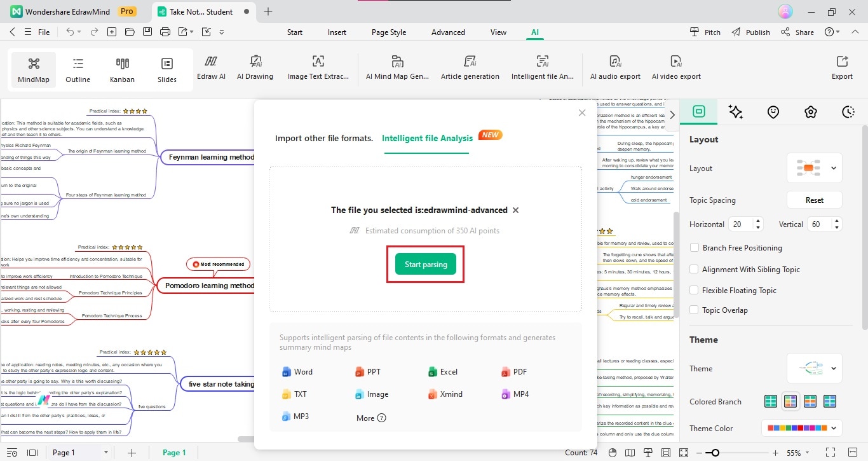The width and height of the screenshot is (868, 461).
Task: Open the Page 1 selector dropdown
Action: (x=105, y=453)
